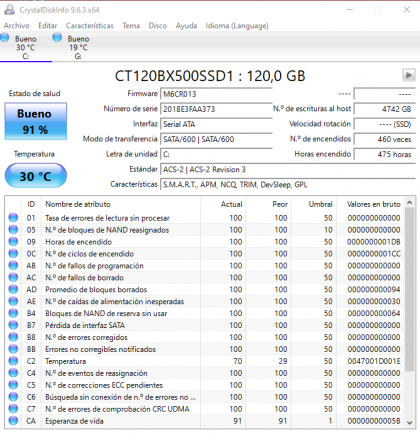Click raw value 0047001D001E
This screenshot has height=433, width=420.
coord(374,361)
